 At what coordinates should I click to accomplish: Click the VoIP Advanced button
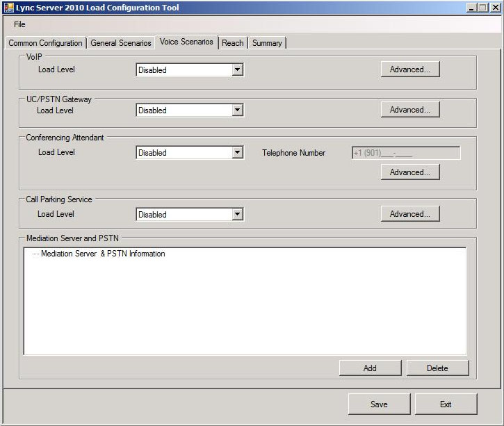[410, 69]
